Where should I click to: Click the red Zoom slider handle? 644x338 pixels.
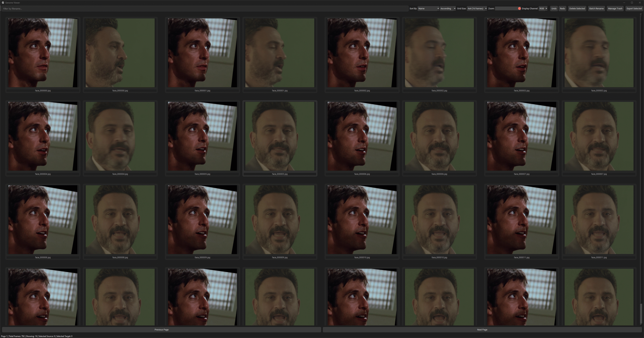tap(519, 9)
